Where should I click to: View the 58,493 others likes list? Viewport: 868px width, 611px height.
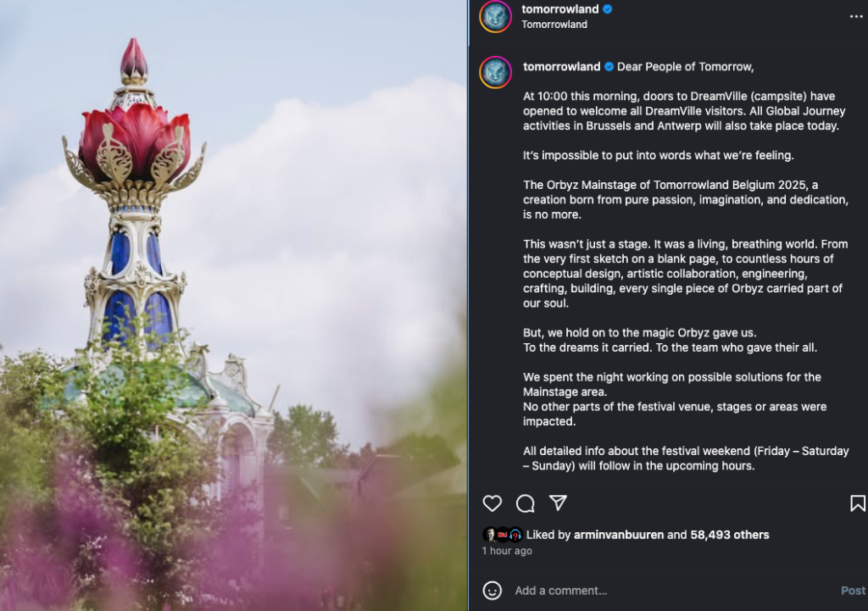[730, 535]
